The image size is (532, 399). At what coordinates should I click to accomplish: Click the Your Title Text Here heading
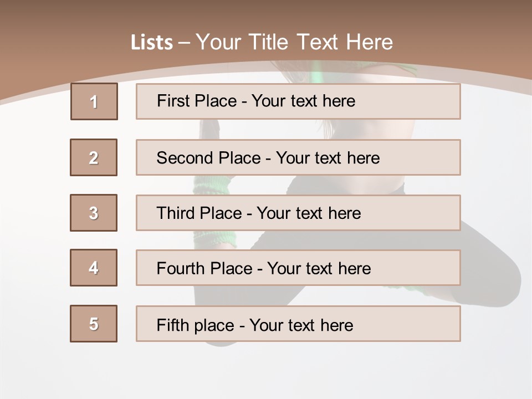pos(294,42)
